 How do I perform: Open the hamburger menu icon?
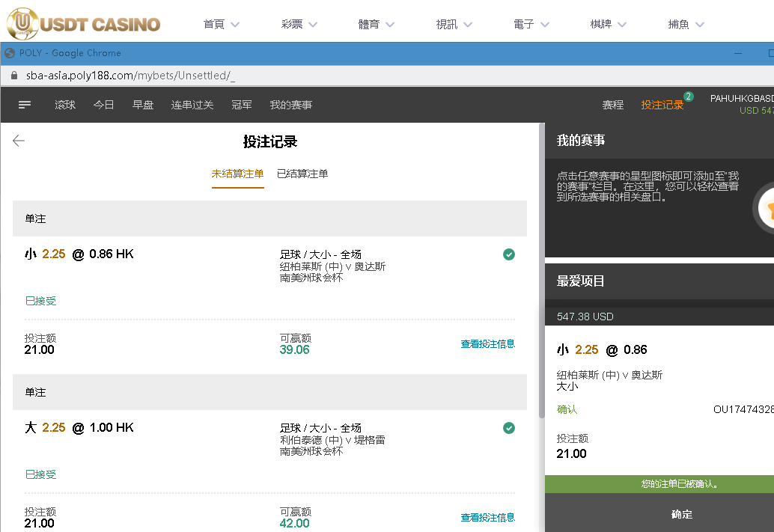[x=25, y=106]
